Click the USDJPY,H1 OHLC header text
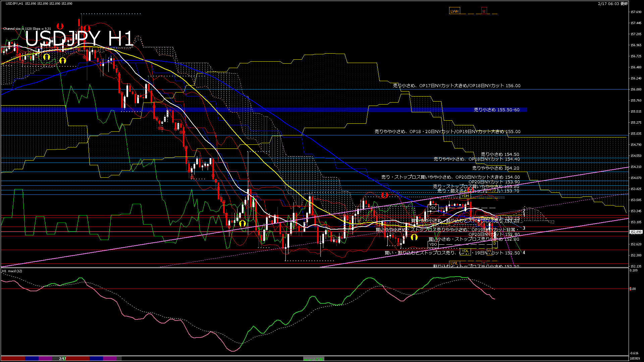The image size is (644, 362). click(x=39, y=3)
